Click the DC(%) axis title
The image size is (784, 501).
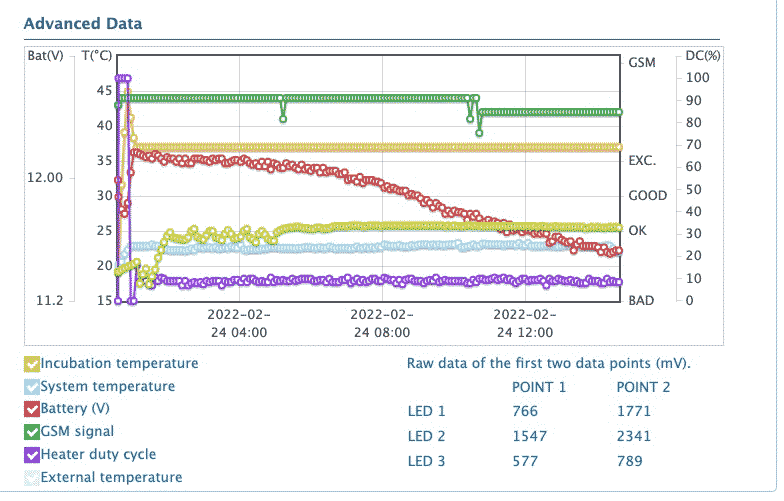click(703, 56)
